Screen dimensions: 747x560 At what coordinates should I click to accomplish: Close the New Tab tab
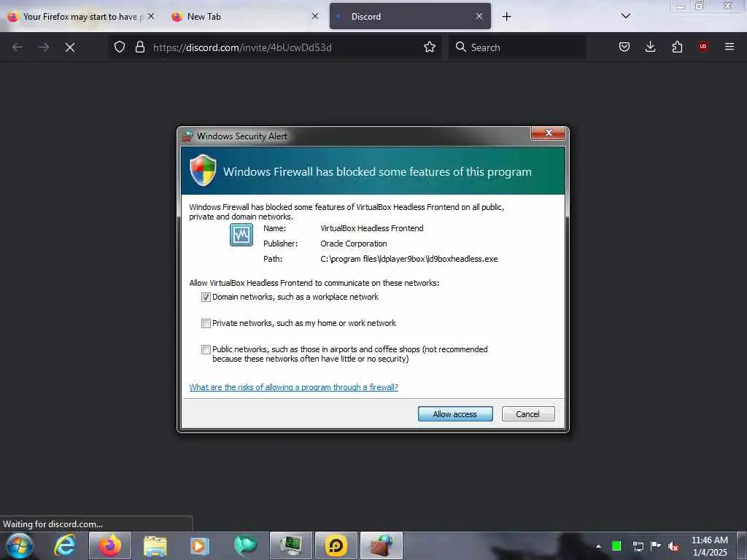coord(315,16)
